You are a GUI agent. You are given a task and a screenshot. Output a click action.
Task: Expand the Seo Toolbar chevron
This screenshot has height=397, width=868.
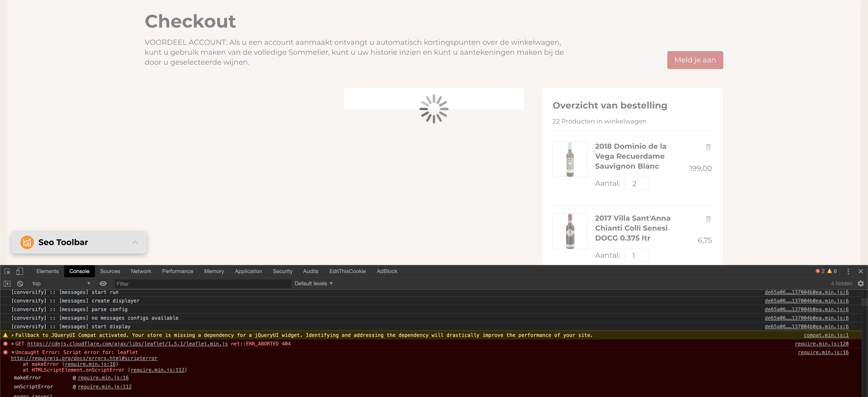[135, 242]
